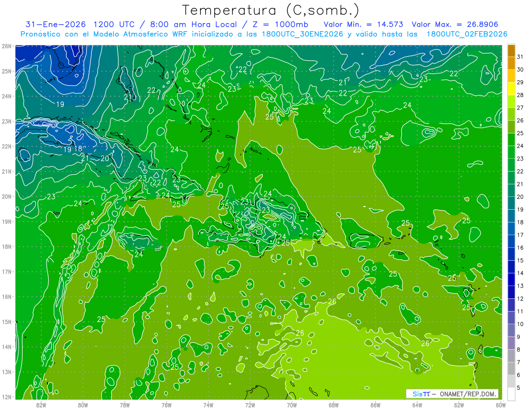The height and width of the screenshot is (411, 532).
Task: Click color scale value 27
Action: [520, 108]
